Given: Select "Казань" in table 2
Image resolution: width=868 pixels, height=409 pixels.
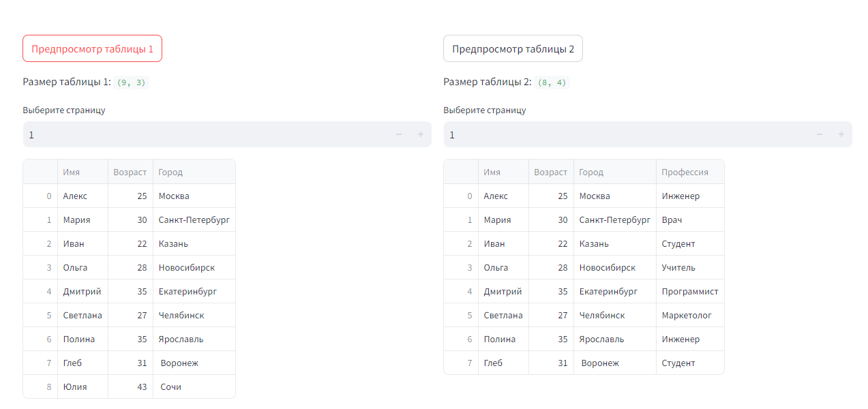Looking at the screenshot, I should pyautogui.click(x=615, y=243).
